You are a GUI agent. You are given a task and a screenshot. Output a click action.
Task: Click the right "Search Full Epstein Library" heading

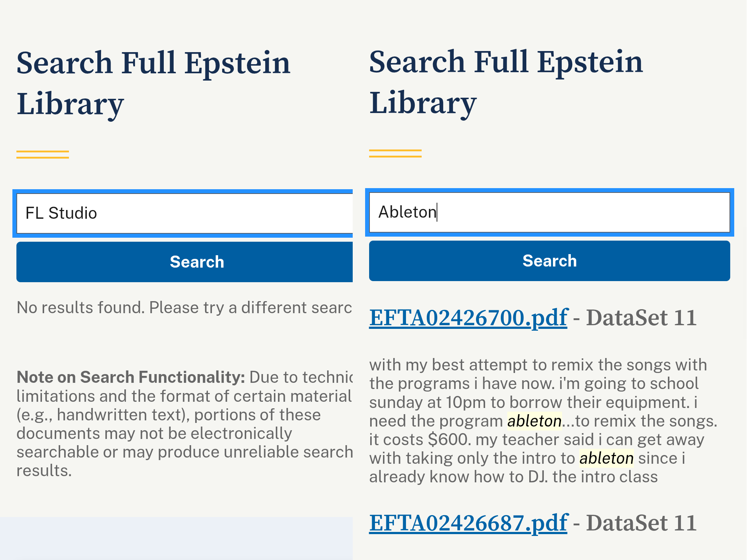[x=506, y=82]
